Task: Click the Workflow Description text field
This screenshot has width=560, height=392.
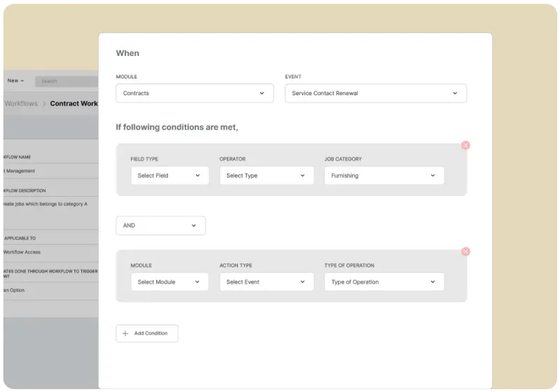Action: pyautogui.click(x=49, y=204)
